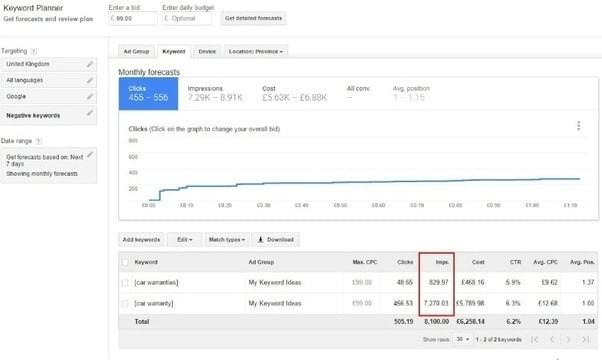Screen dimensions: 602x360
Task: Switch to the Ad Group tab
Action: click(x=136, y=51)
